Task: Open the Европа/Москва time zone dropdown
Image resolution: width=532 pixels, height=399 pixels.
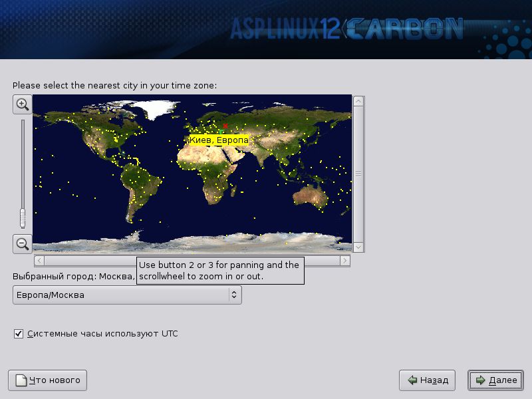Action: tap(127, 295)
